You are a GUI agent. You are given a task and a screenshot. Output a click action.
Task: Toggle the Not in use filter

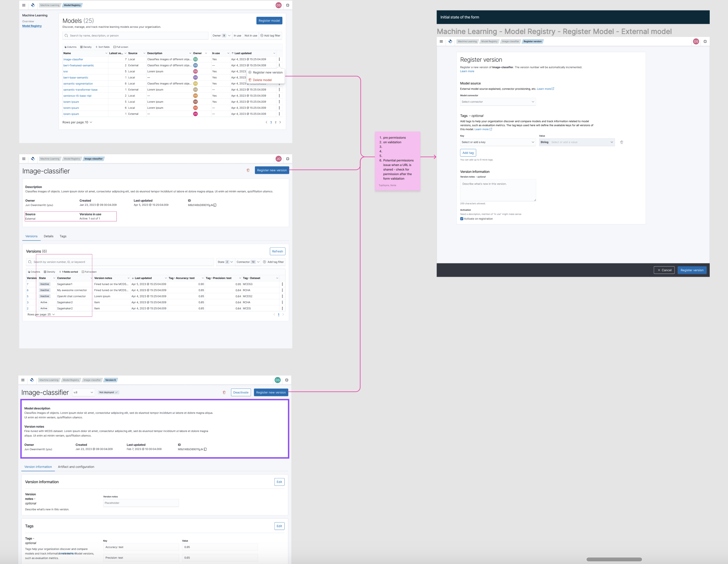click(x=251, y=35)
